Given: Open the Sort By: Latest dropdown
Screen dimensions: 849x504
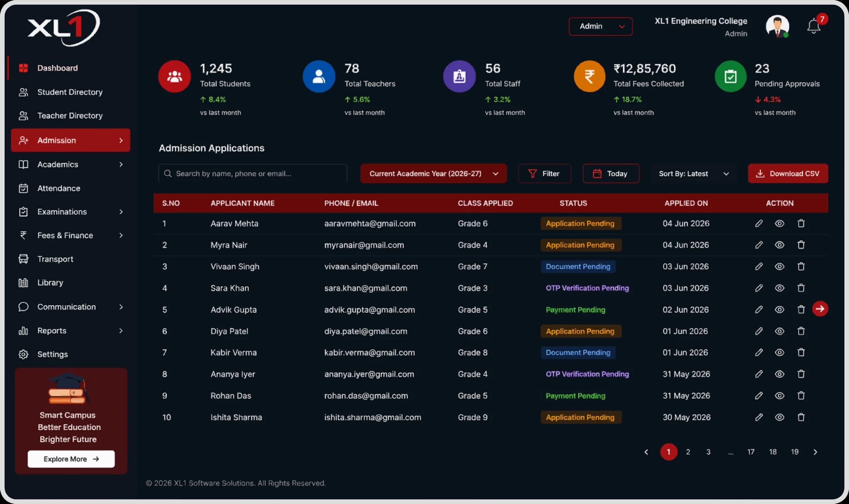Looking at the screenshot, I should click(694, 174).
